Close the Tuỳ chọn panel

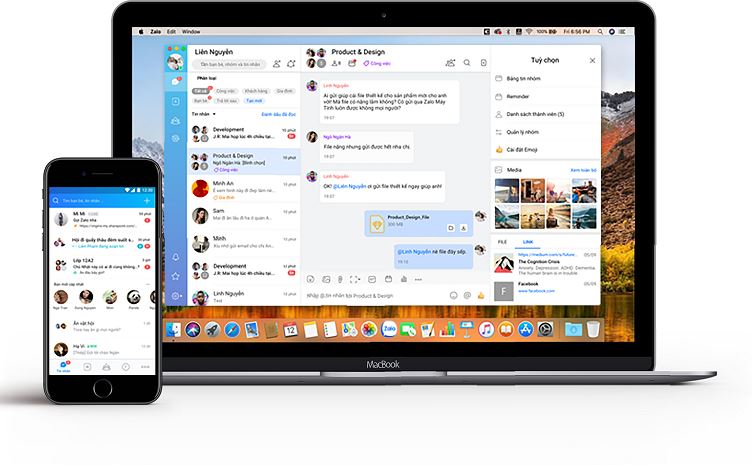click(591, 61)
